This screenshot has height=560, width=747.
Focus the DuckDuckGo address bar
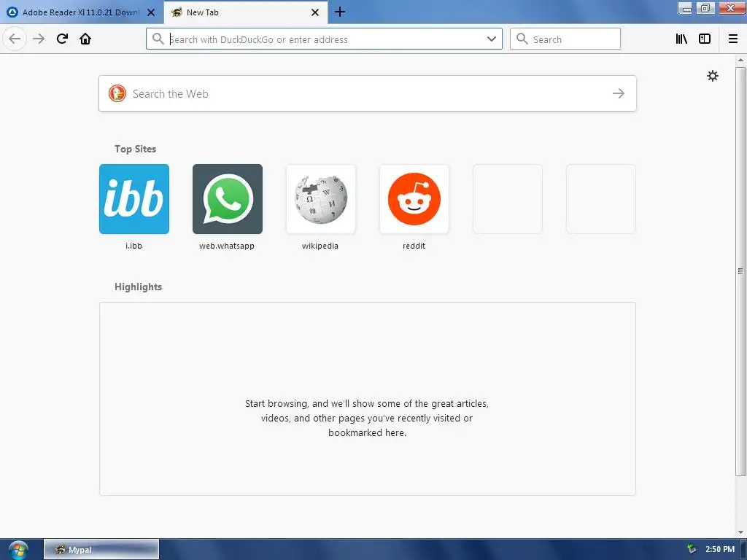(x=324, y=39)
